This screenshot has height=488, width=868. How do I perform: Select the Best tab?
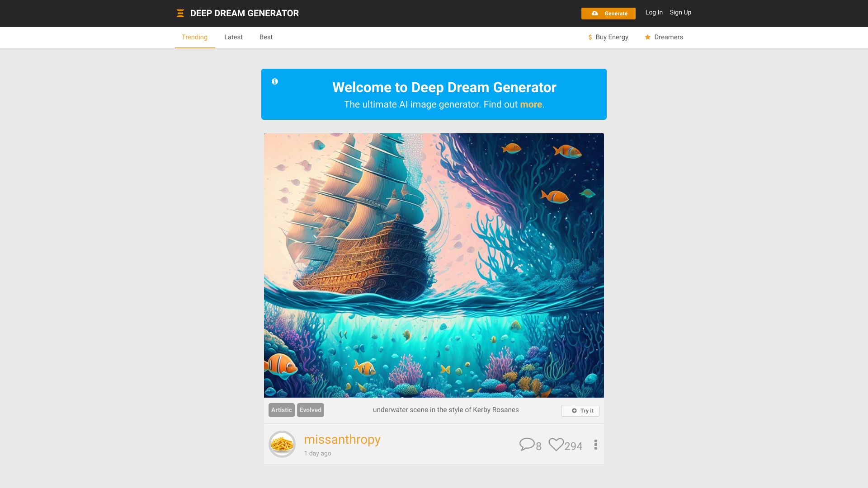click(266, 37)
